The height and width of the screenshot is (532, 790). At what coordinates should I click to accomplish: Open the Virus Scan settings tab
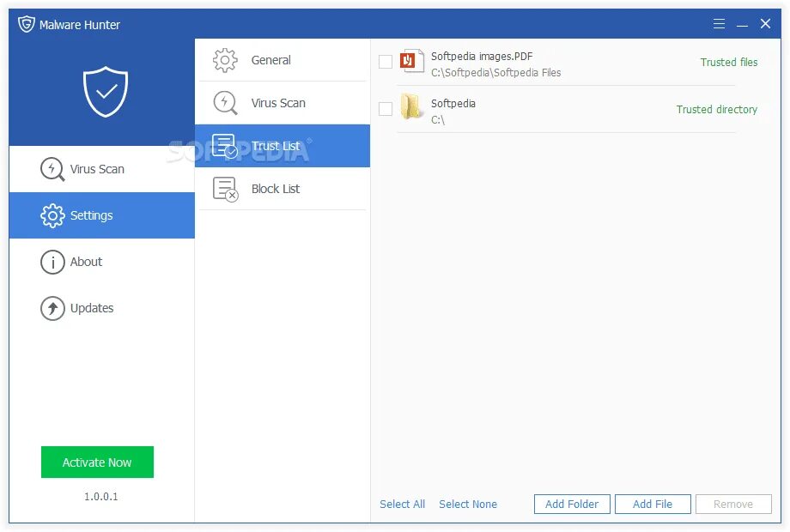pos(278,103)
